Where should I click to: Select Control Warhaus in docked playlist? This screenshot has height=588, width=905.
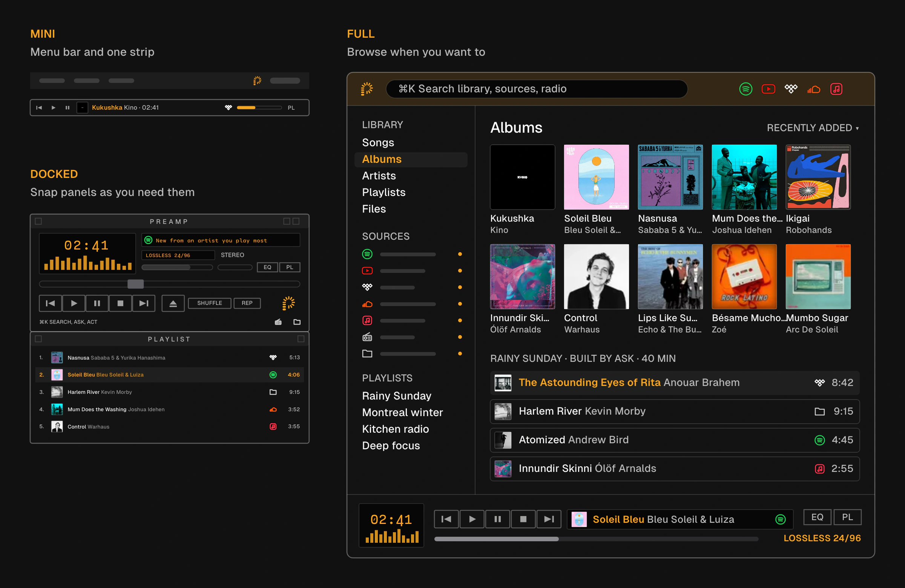click(x=170, y=426)
